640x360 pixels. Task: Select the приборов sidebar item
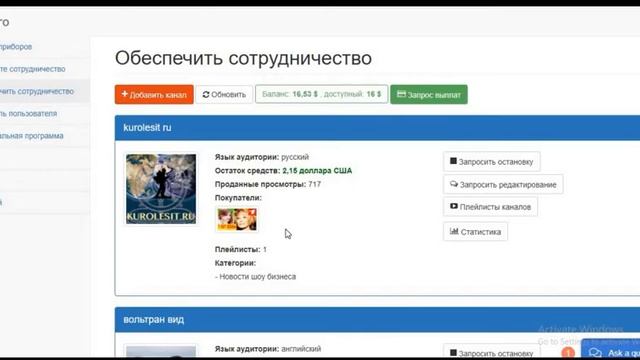tap(16, 47)
